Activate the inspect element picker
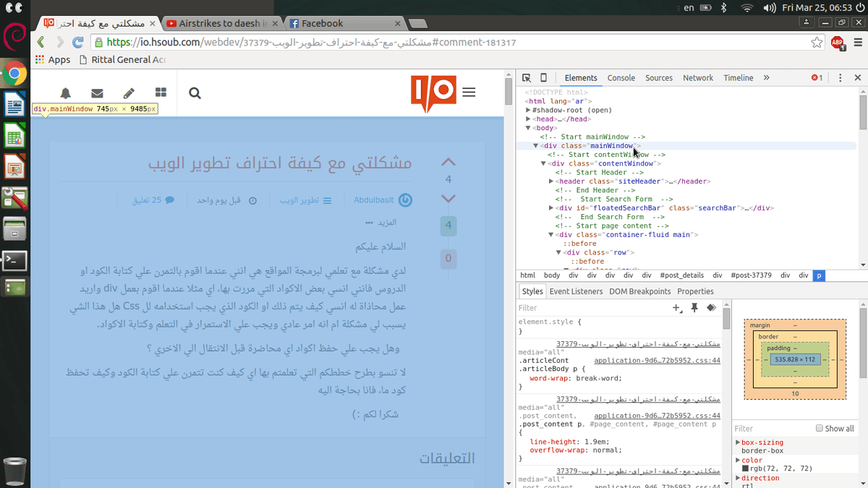 point(527,78)
